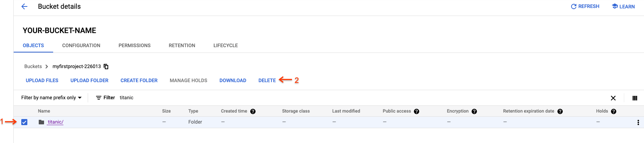
Task: Show help for Retention expiration date
Action: click(560, 111)
